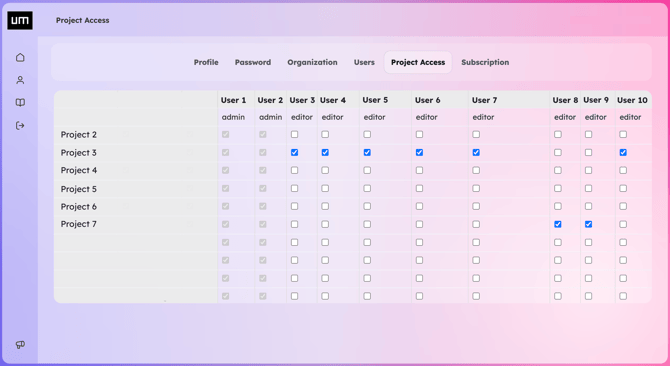Enable Project 7 access for User 10
The image size is (670, 366).
pyautogui.click(x=623, y=224)
